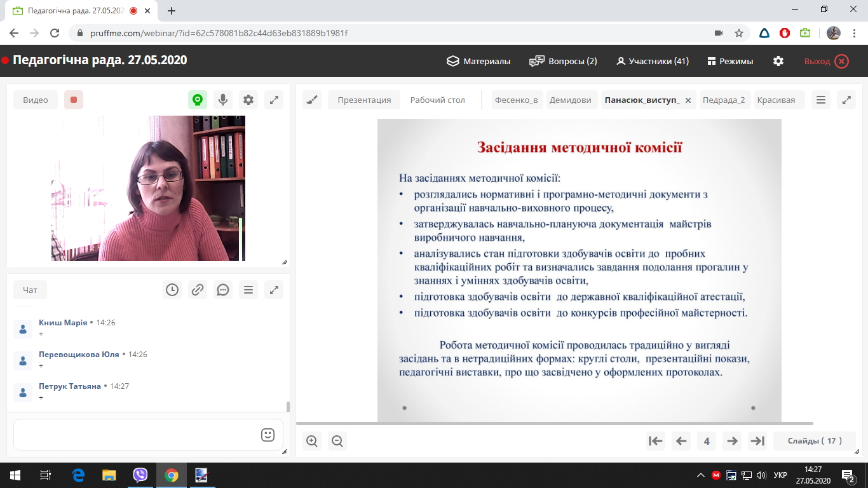Go to the next slide arrow
Viewport: 868px width, 488px height.
tap(732, 441)
